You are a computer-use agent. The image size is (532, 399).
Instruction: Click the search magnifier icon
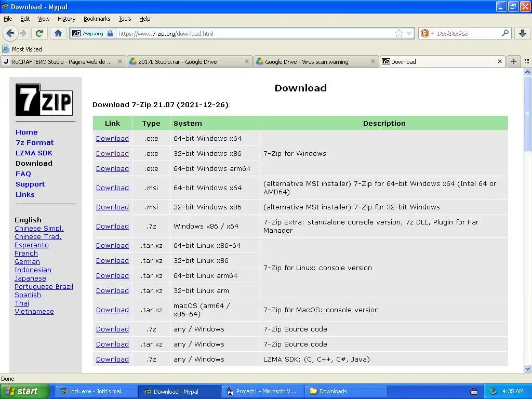pos(505,33)
